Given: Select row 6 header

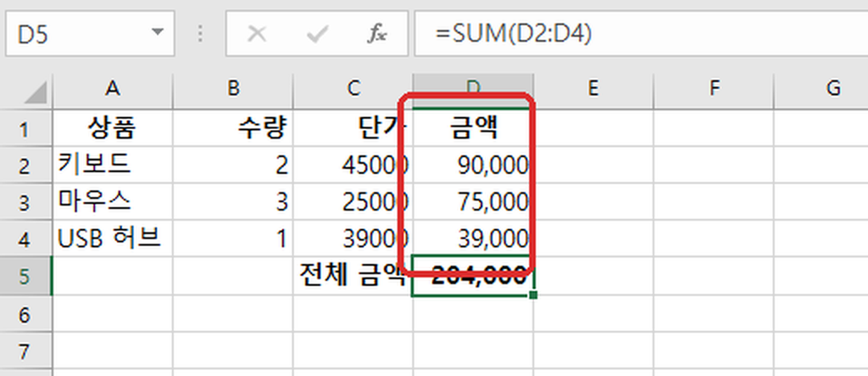Looking at the screenshot, I should coord(26,313).
